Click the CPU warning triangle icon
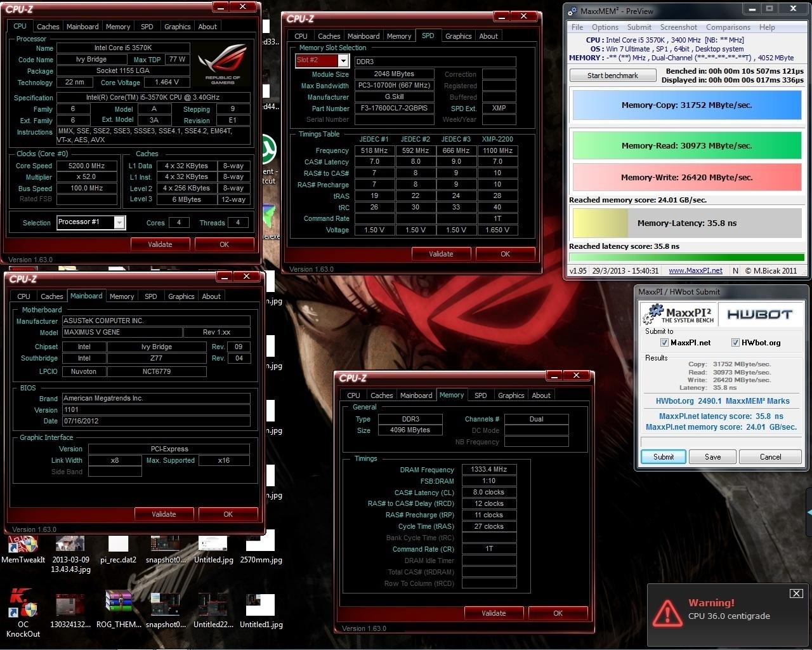812x650 pixels. pos(667,613)
